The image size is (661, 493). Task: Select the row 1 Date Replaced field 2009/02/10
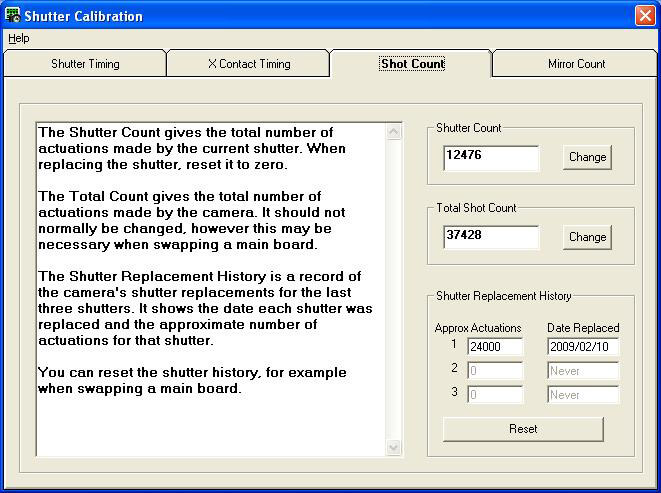point(583,347)
